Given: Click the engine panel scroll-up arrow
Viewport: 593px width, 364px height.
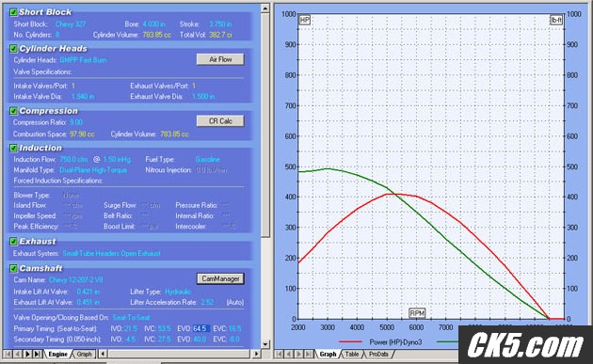Looking at the screenshot, I should (x=265, y=8).
